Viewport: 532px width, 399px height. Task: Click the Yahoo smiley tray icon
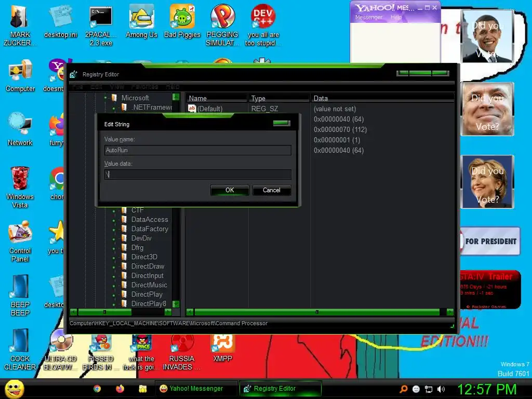click(416, 389)
